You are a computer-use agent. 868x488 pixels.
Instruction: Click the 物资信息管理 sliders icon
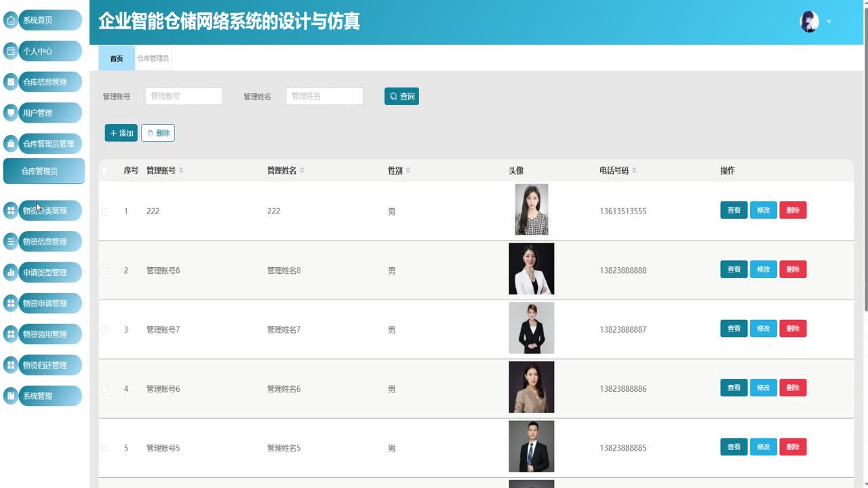pos(11,241)
